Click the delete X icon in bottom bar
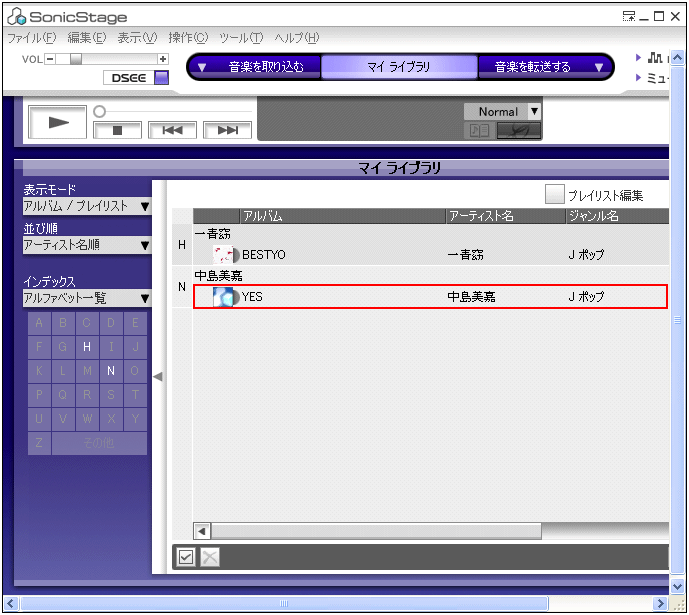 point(210,557)
